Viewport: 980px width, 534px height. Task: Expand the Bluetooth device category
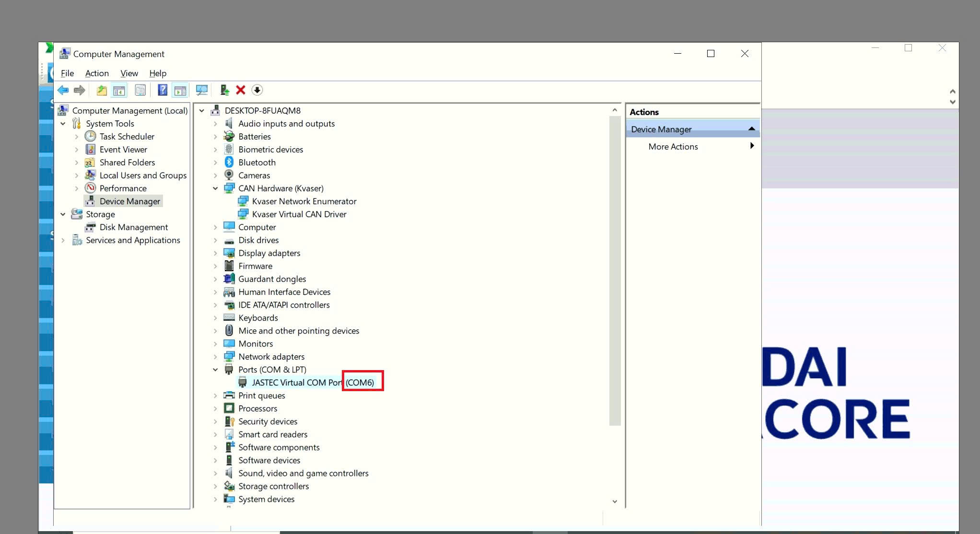(215, 163)
